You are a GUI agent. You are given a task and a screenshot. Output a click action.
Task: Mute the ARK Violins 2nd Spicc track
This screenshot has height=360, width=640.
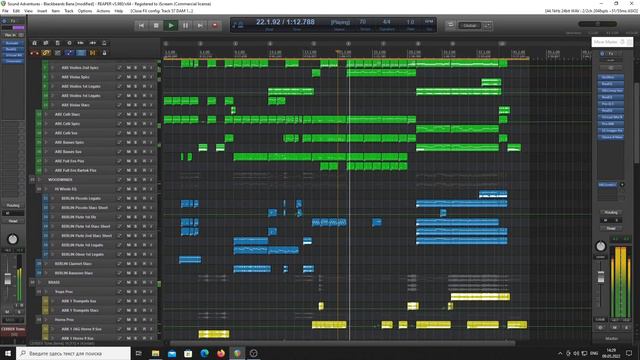(129, 67)
